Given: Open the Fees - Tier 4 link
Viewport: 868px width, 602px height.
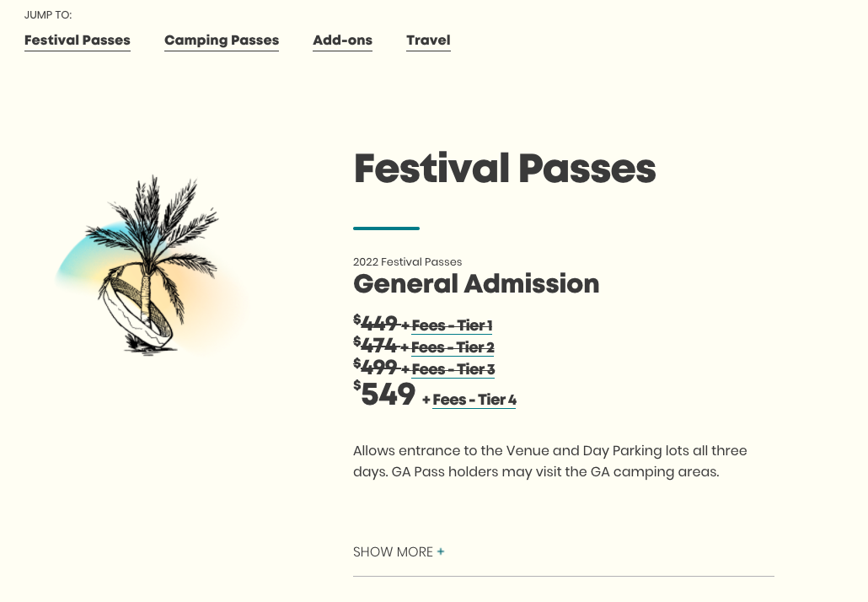Looking at the screenshot, I should [474, 400].
